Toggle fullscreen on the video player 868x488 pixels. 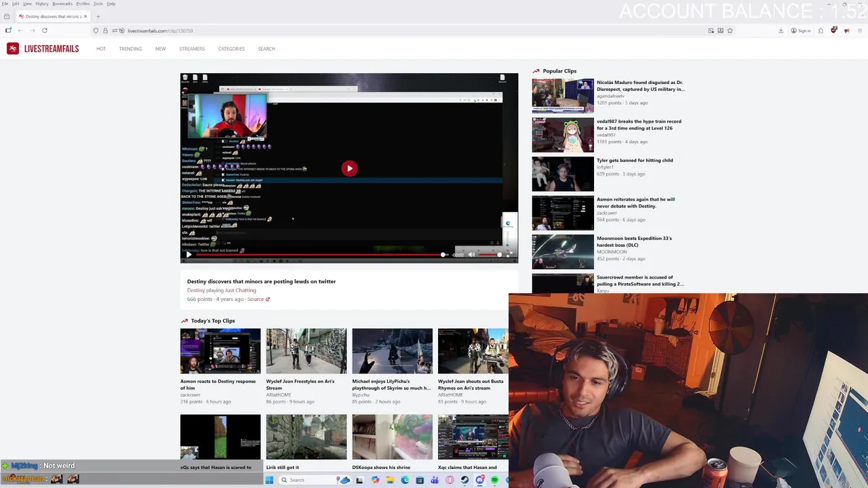pyautogui.click(x=509, y=255)
